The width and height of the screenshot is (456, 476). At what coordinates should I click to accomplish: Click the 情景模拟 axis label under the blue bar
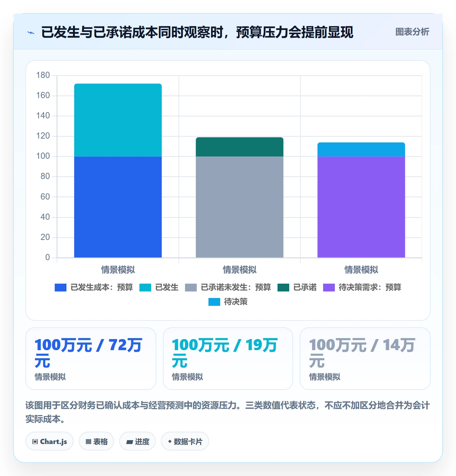tap(118, 270)
